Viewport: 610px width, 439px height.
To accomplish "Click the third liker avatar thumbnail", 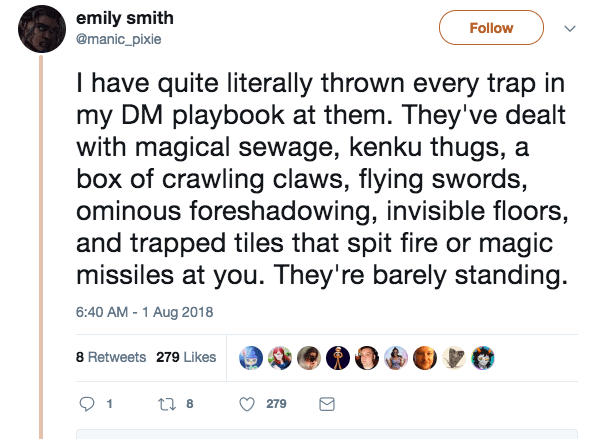I will (x=308, y=357).
